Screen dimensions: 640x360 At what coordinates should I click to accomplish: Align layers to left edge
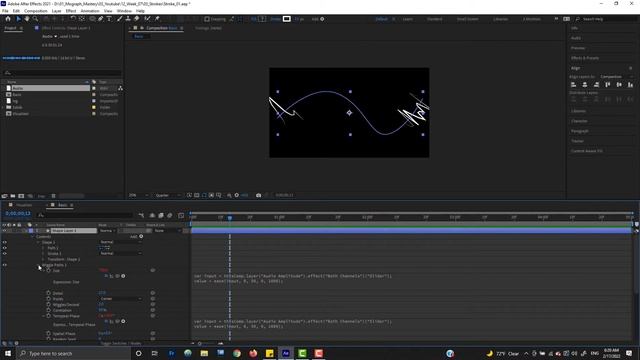[x=573, y=84]
